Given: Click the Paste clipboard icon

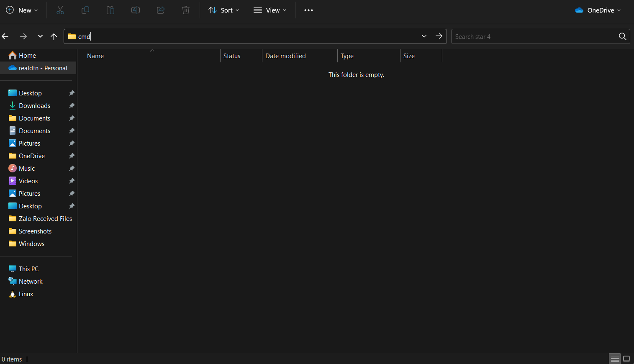Looking at the screenshot, I should click(x=110, y=10).
